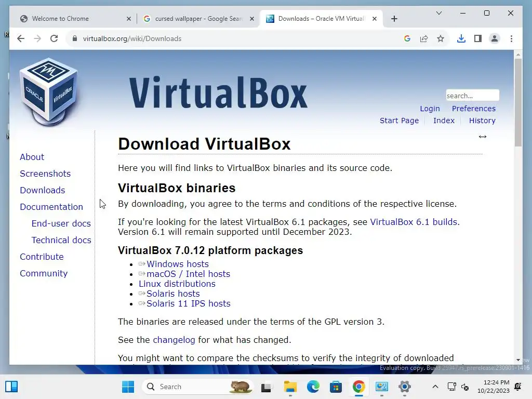This screenshot has width=532, height=399.
Task: Open the share page icon
Action: coord(424,38)
